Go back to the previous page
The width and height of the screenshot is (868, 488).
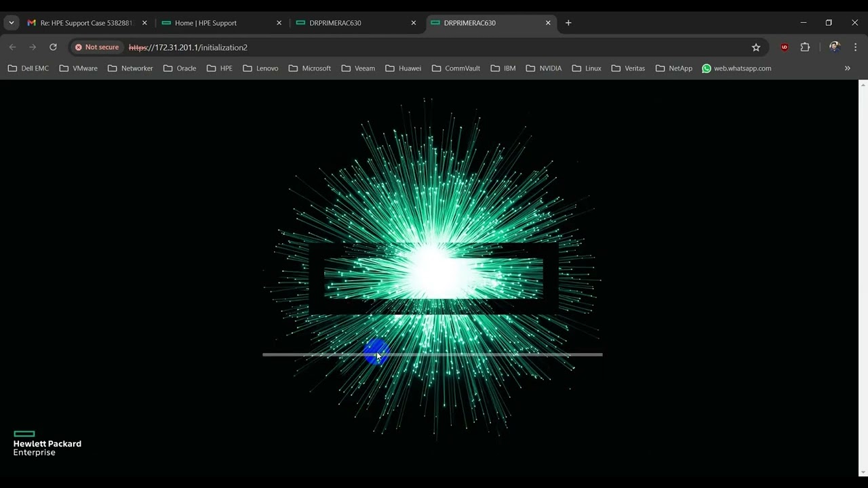12,47
